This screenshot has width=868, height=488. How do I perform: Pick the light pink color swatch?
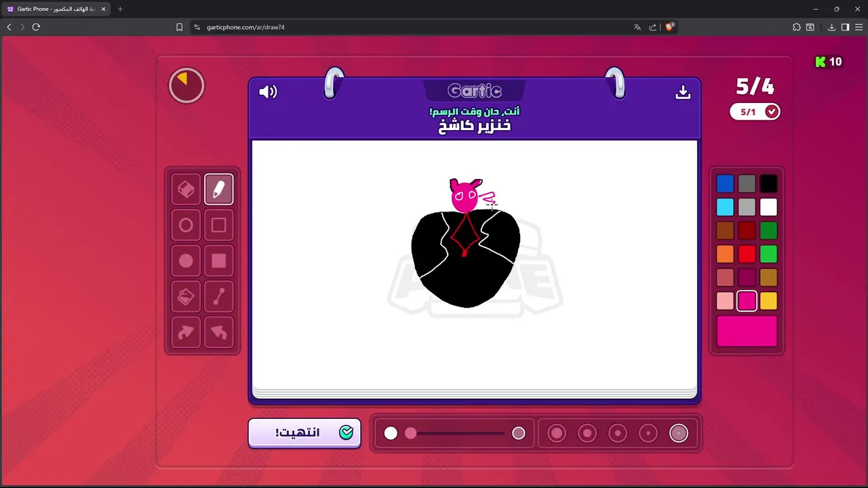point(725,301)
